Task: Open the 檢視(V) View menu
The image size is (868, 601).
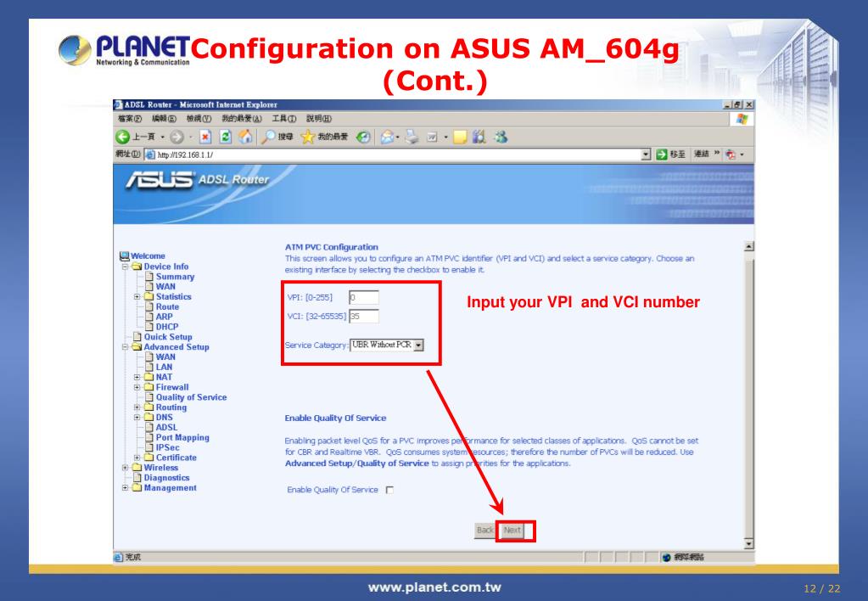Action: click(x=199, y=119)
